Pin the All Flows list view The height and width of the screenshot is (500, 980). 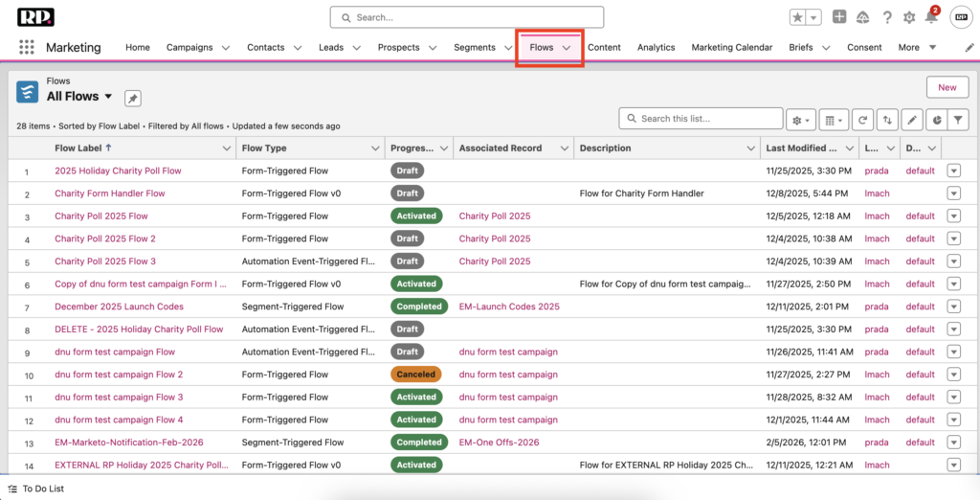(132, 98)
